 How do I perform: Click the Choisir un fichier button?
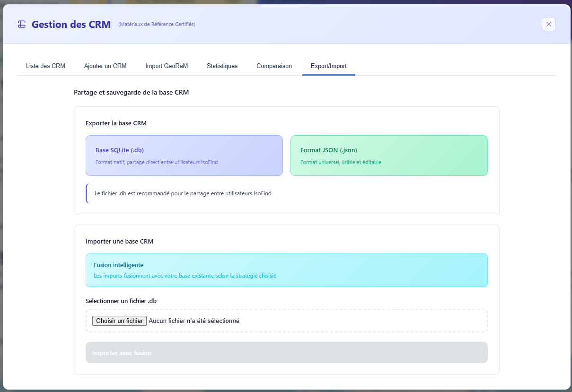[119, 321]
